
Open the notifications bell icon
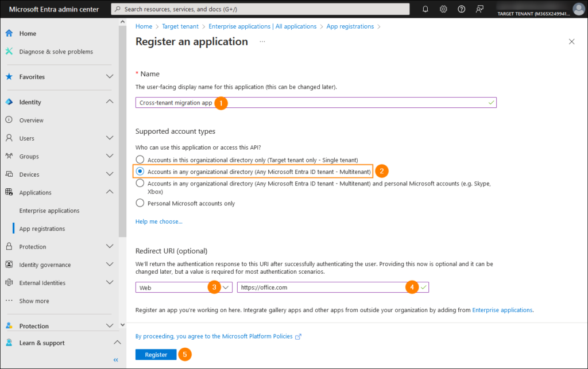tap(425, 9)
